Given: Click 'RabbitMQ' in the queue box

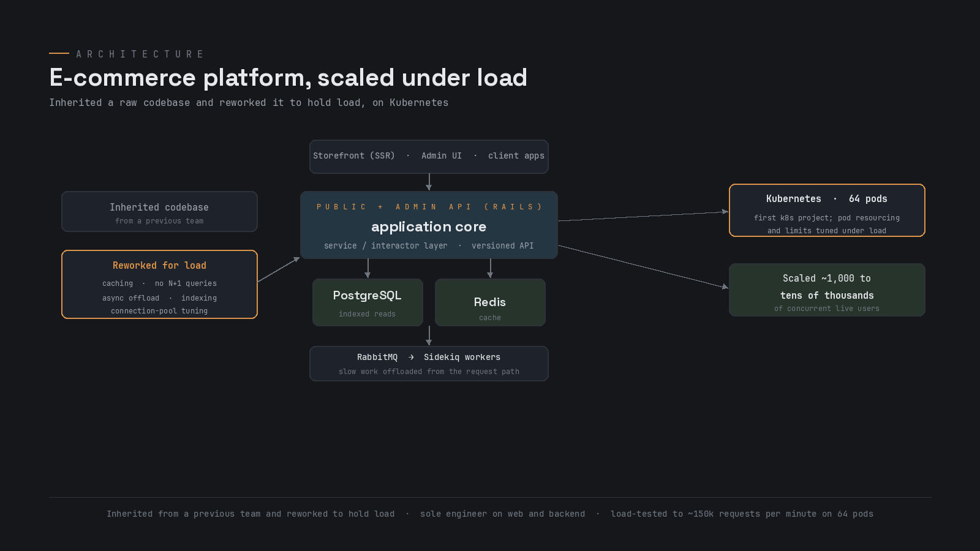Looking at the screenshot, I should (x=377, y=357).
